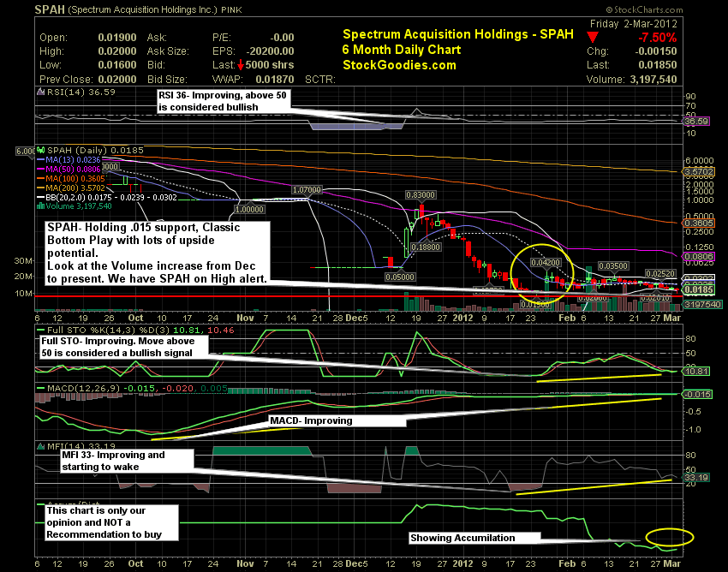Click the SPAH ticker symbol title
This screenshot has height=572, width=728.
click(x=50, y=9)
